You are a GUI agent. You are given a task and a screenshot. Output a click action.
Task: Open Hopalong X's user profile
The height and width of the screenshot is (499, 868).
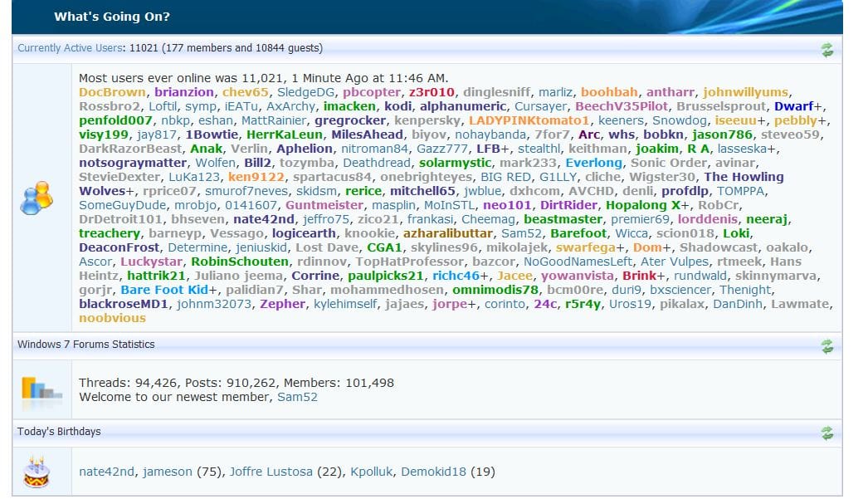click(643, 205)
